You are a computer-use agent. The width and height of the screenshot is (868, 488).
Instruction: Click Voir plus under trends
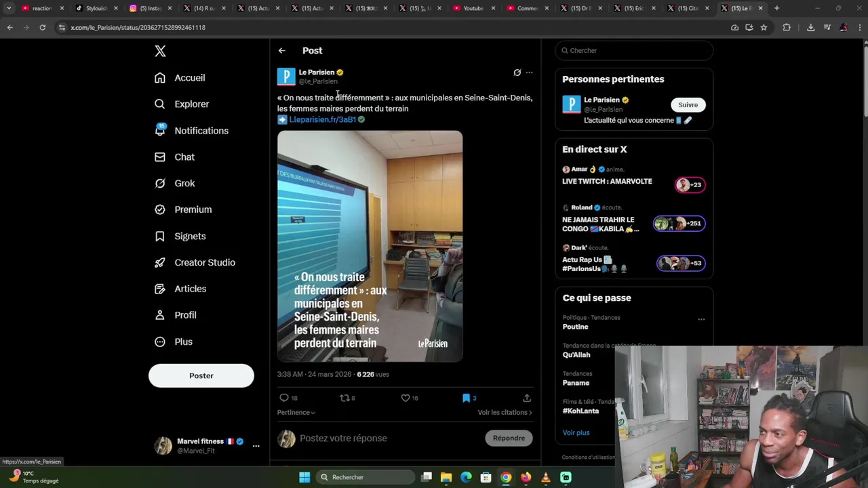coord(576,433)
